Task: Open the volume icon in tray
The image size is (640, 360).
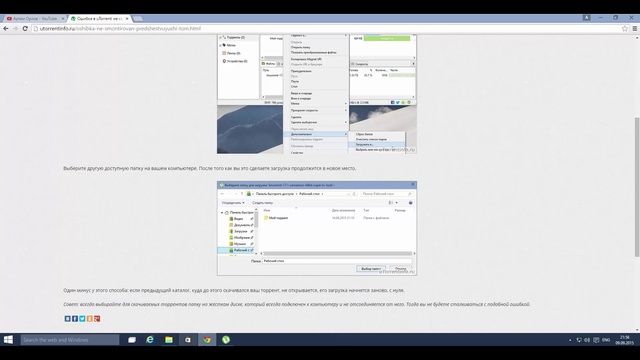Action: pyautogui.click(x=587, y=340)
